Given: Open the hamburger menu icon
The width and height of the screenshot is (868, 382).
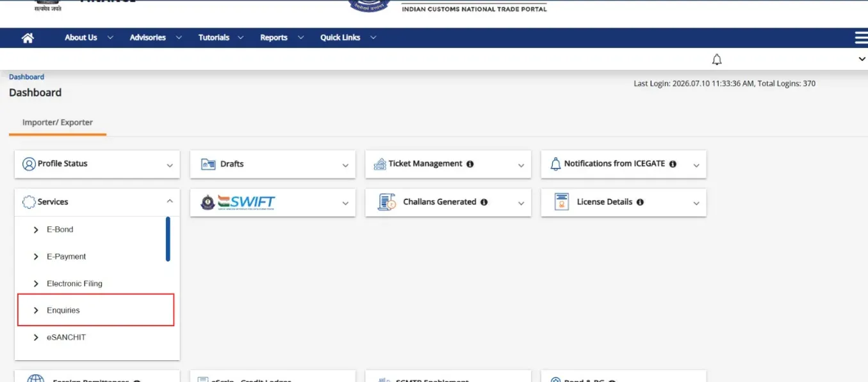Looking at the screenshot, I should pos(862,38).
